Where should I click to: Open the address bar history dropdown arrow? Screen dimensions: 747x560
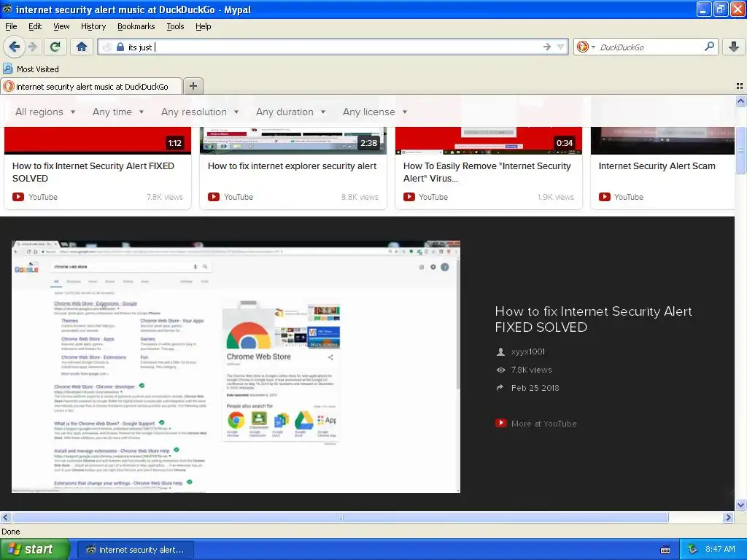click(x=561, y=47)
